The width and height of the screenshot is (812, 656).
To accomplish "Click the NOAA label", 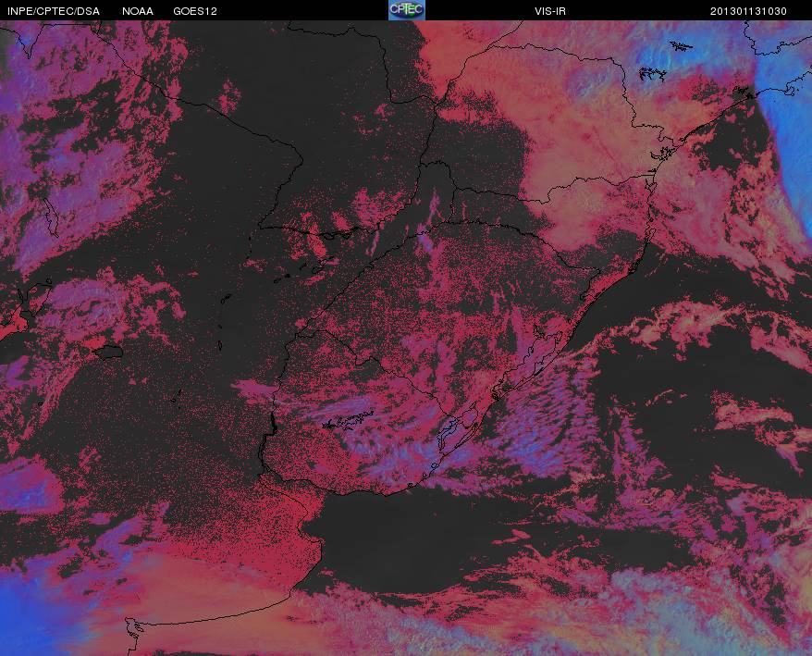I will pyautogui.click(x=137, y=11).
